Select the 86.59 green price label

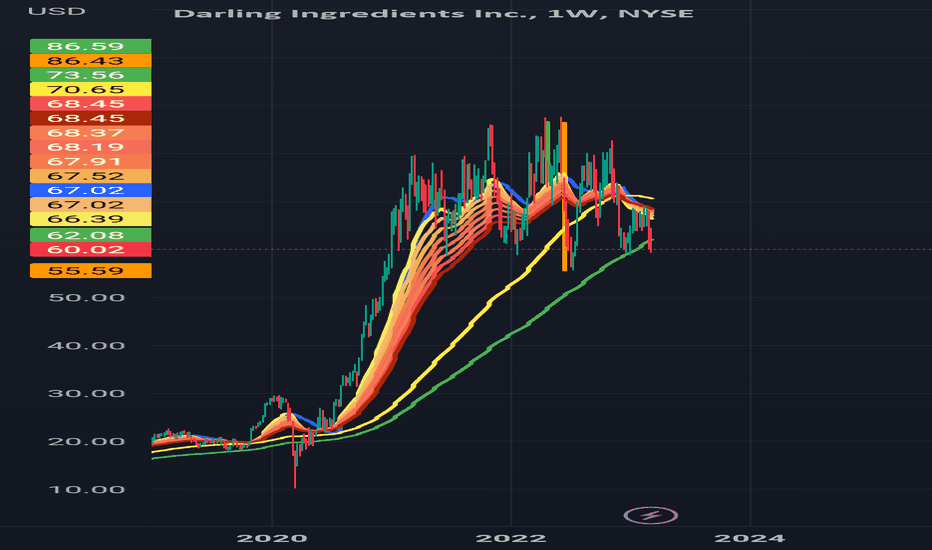coord(90,46)
